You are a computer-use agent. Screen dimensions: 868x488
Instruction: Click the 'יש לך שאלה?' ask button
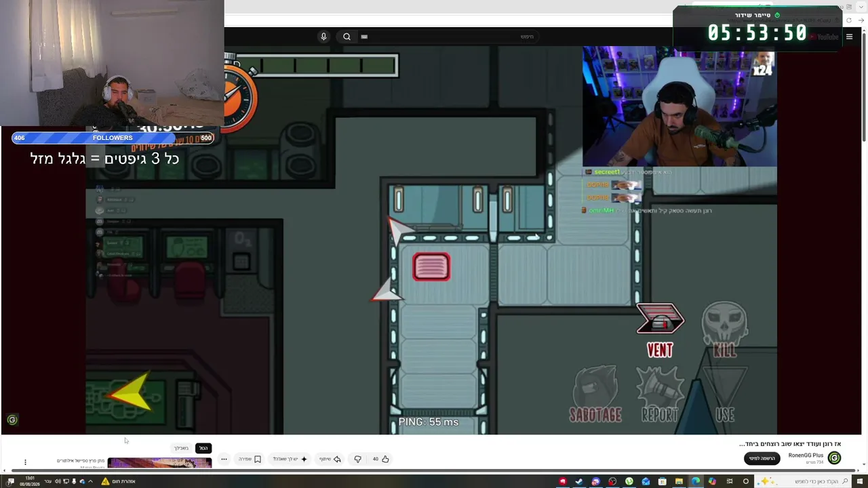coord(290,459)
